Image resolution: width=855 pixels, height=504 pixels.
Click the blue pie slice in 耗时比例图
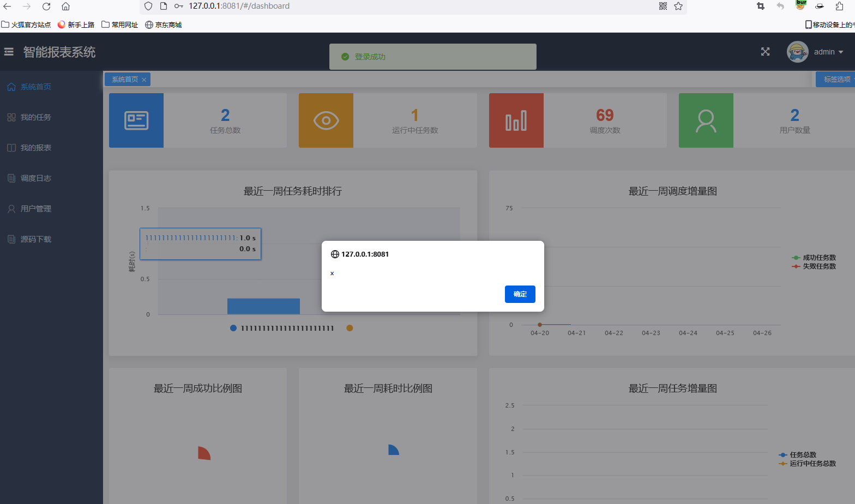pos(394,450)
